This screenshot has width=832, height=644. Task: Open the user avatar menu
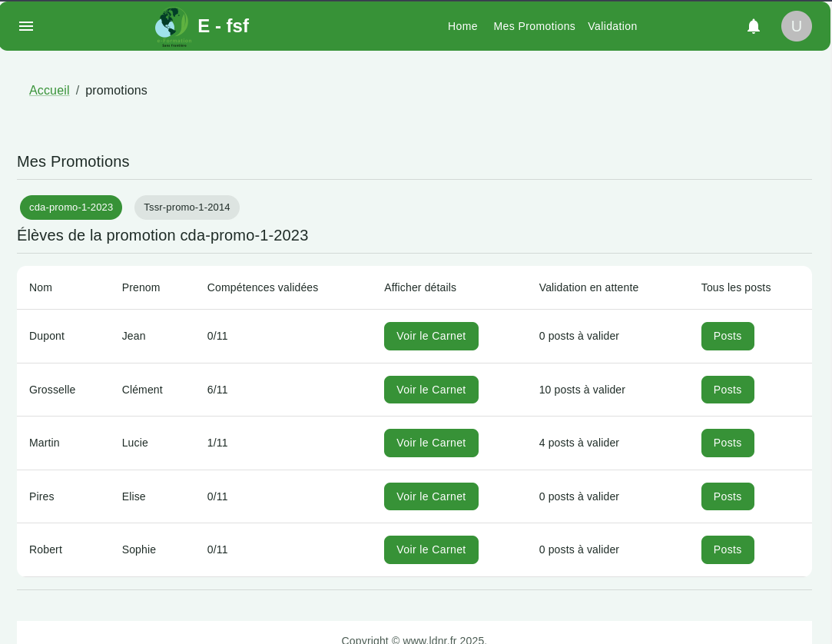(796, 26)
